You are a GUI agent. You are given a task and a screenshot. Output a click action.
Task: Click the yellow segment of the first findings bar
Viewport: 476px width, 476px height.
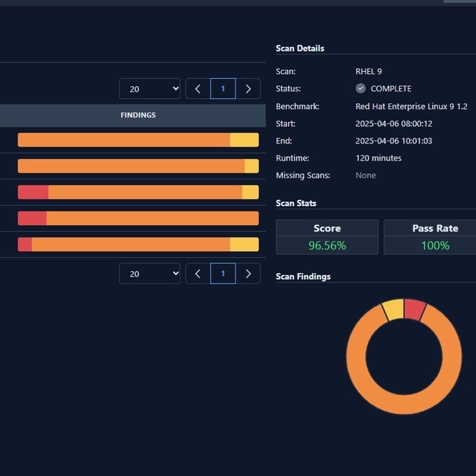coord(244,140)
